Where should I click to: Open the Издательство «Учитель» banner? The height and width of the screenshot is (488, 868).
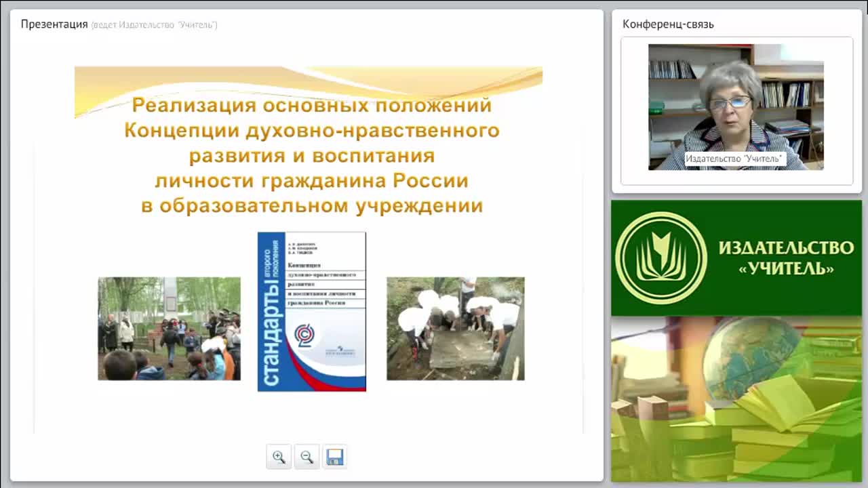736,258
